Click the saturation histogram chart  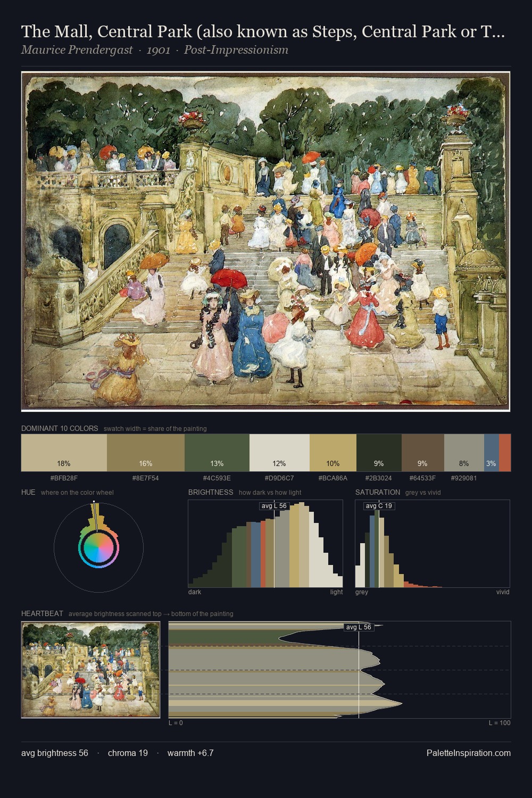[433, 544]
